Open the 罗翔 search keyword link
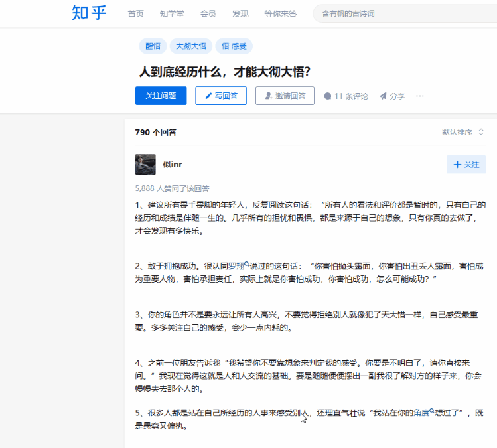The height and width of the screenshot is (448, 497). (238, 266)
